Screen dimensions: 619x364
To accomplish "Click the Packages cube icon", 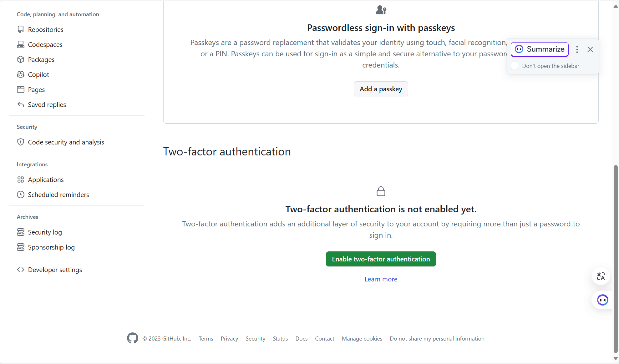I will [21, 59].
